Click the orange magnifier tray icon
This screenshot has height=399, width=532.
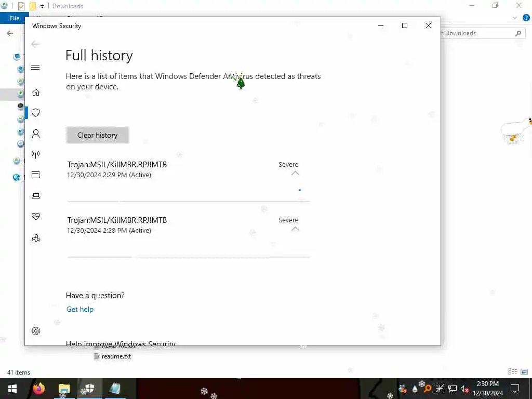[x=427, y=389]
